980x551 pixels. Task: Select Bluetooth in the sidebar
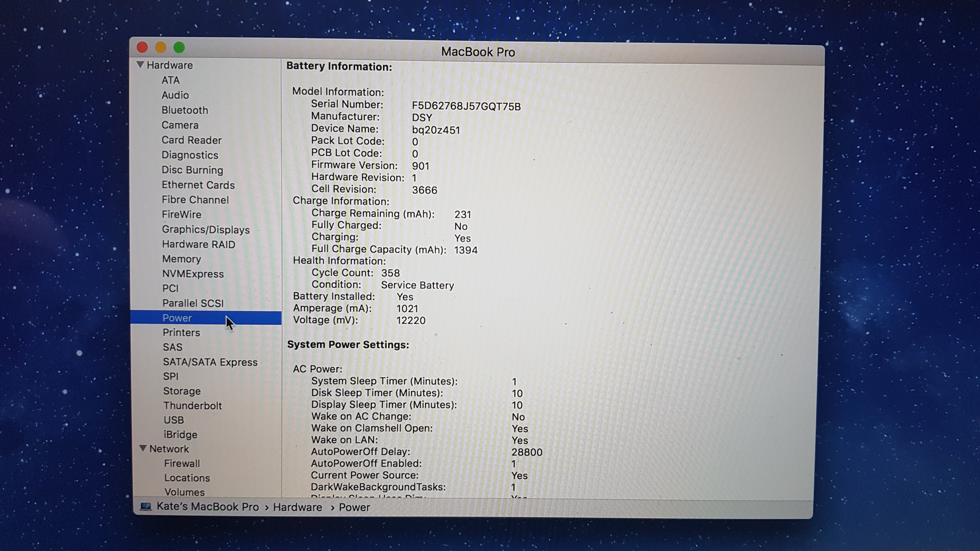[184, 110]
